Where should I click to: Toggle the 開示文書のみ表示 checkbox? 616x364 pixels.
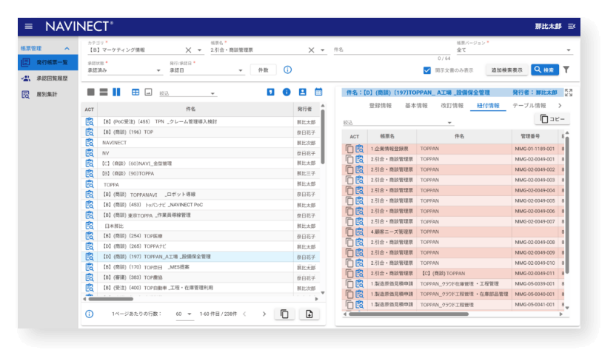pyautogui.click(x=427, y=70)
